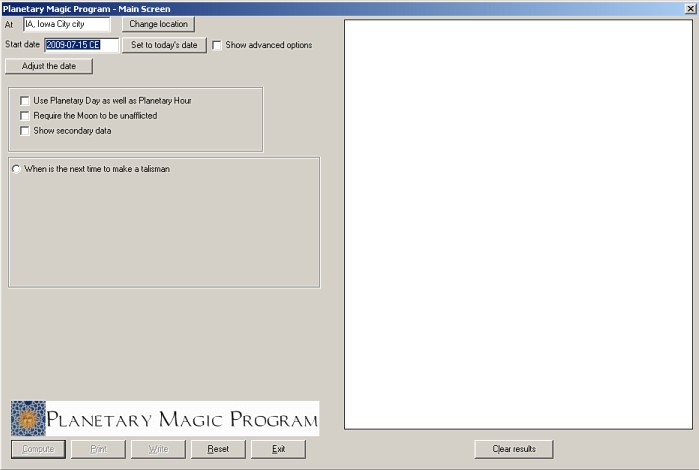Click the Planetary Magic Program title bar
The height and width of the screenshot is (470, 699).
click(x=300, y=8)
